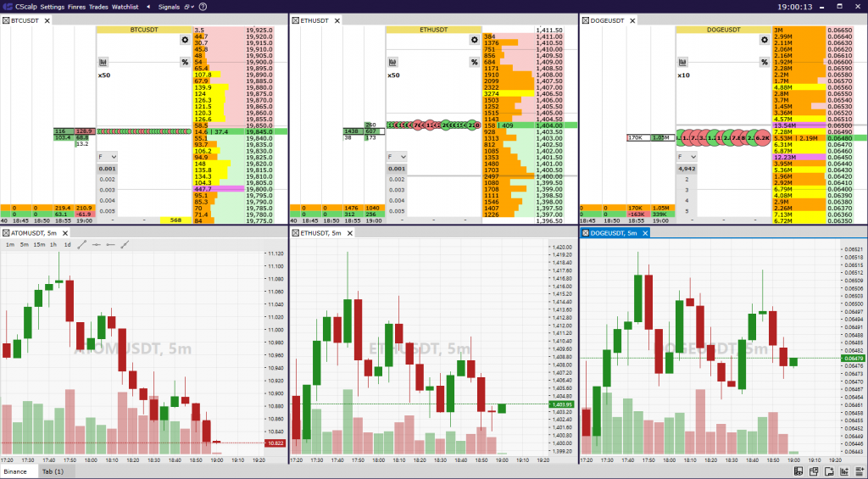Set ATOMUSDT chart to 1d timeframe

click(x=68, y=245)
